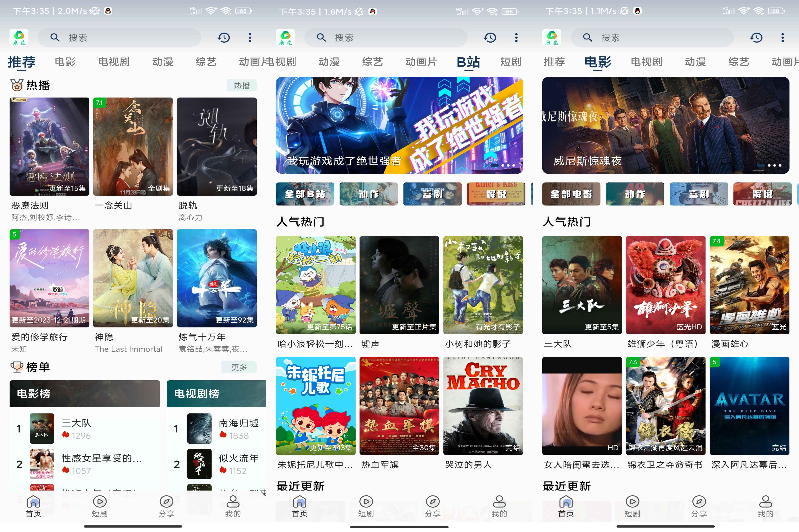
Task: Open 分享 in 推荐 screen bottom bar
Action: pyautogui.click(x=166, y=506)
